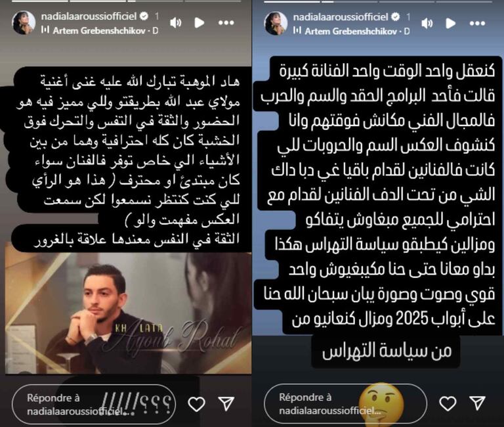Mute sound on the right story
The height and width of the screenshot is (427, 504).
(x=427, y=24)
